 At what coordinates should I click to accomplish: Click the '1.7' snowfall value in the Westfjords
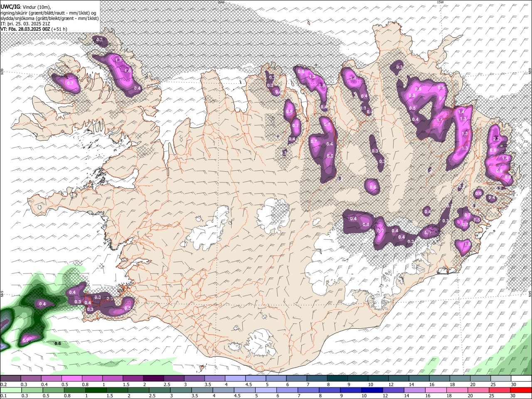(x=118, y=60)
